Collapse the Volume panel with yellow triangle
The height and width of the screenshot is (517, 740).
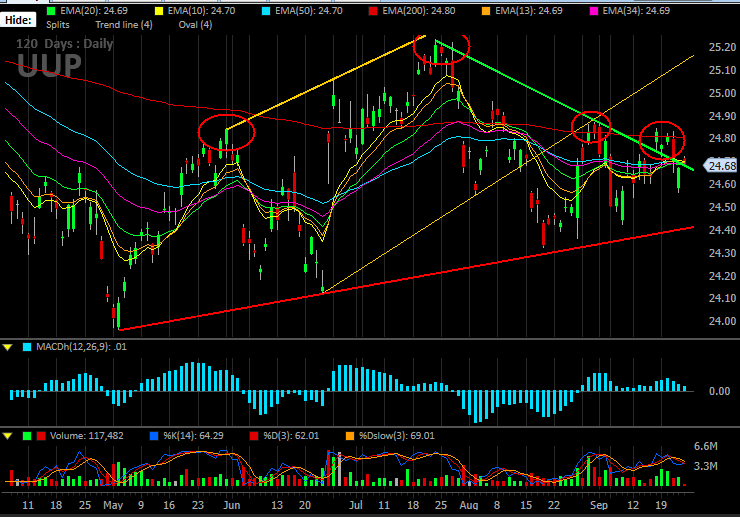pyautogui.click(x=8, y=436)
